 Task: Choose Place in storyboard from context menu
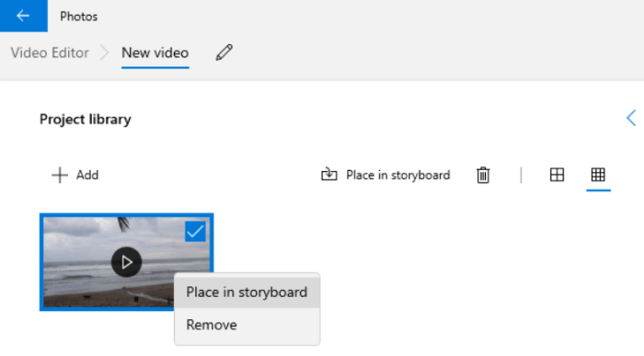(x=247, y=292)
